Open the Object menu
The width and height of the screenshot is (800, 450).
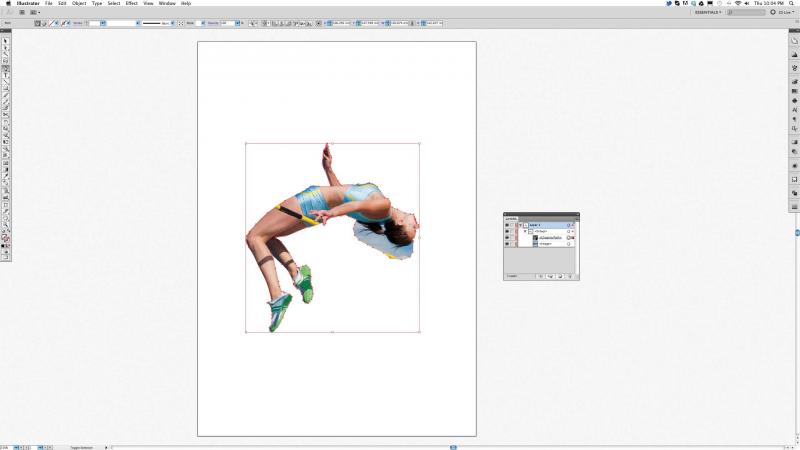[78, 3]
